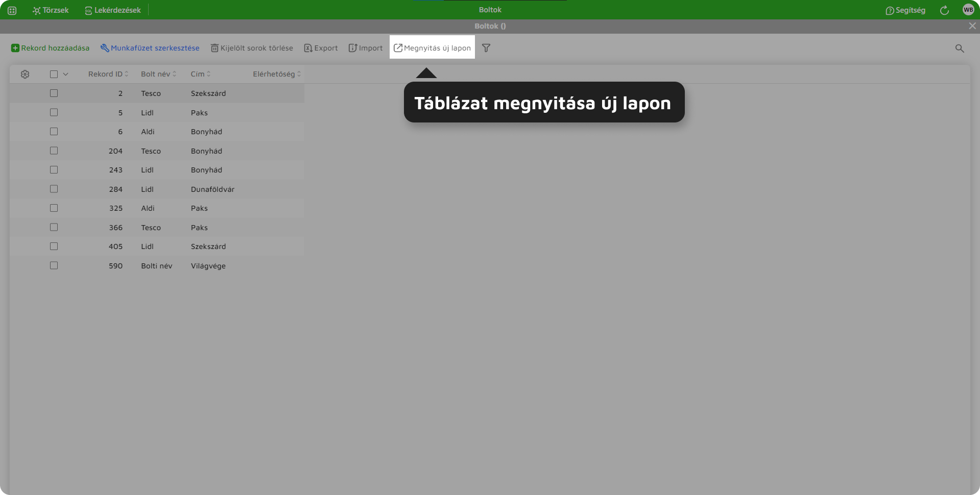980x495 pixels.
Task: Open the app grid menu icon
Action: coord(12,10)
